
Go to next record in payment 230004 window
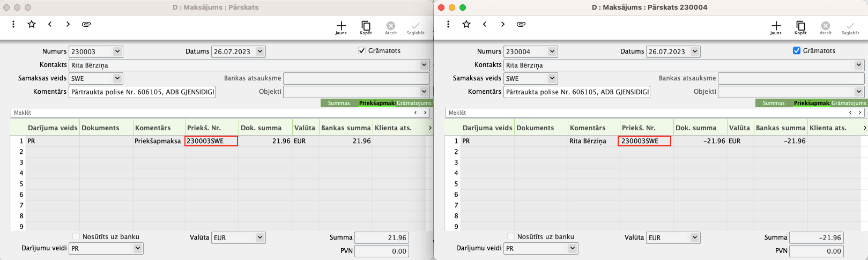click(x=503, y=24)
